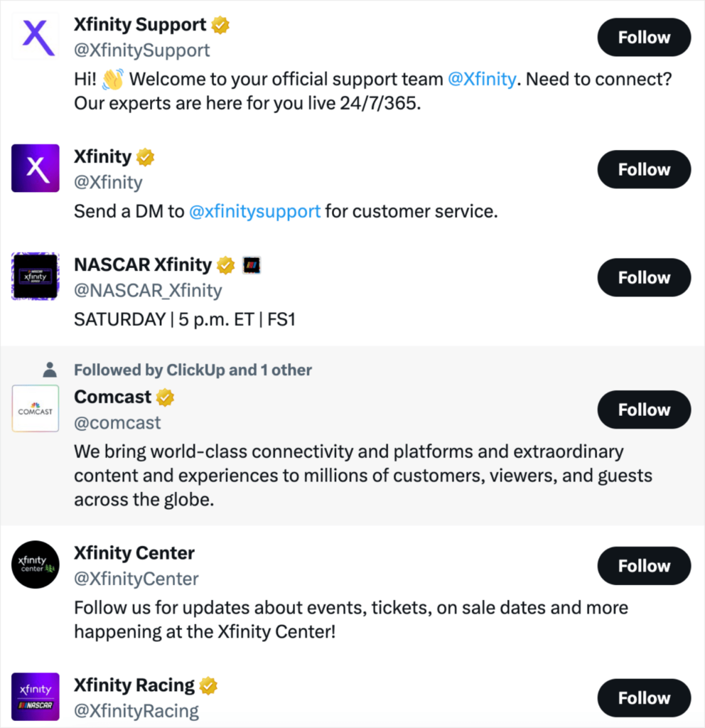Viewport: 705px width, 728px height.
Task: Click the NASCAR affiliate badge next to NASCAR Xfinity
Action: [252, 265]
